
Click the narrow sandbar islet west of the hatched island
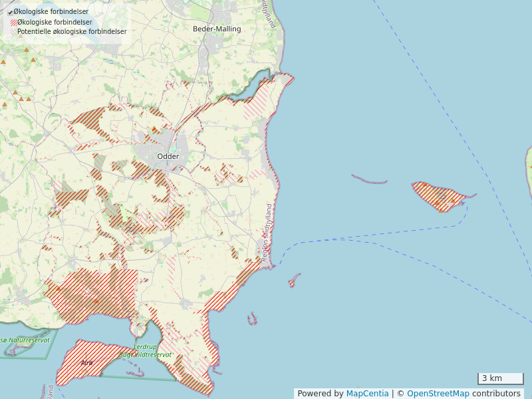tap(369, 180)
